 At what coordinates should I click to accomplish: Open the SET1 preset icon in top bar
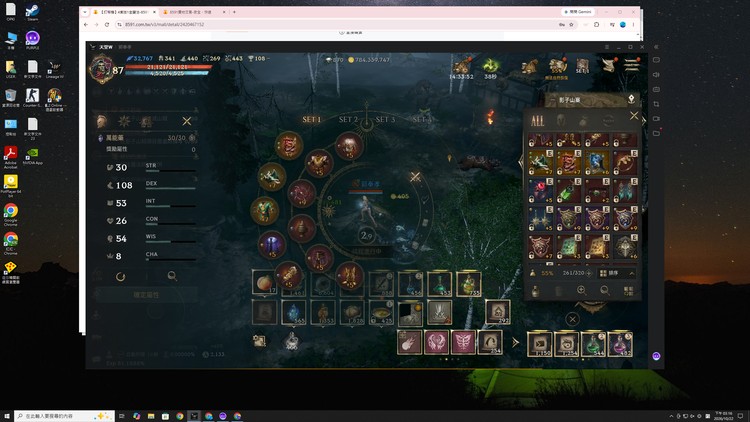582,66
